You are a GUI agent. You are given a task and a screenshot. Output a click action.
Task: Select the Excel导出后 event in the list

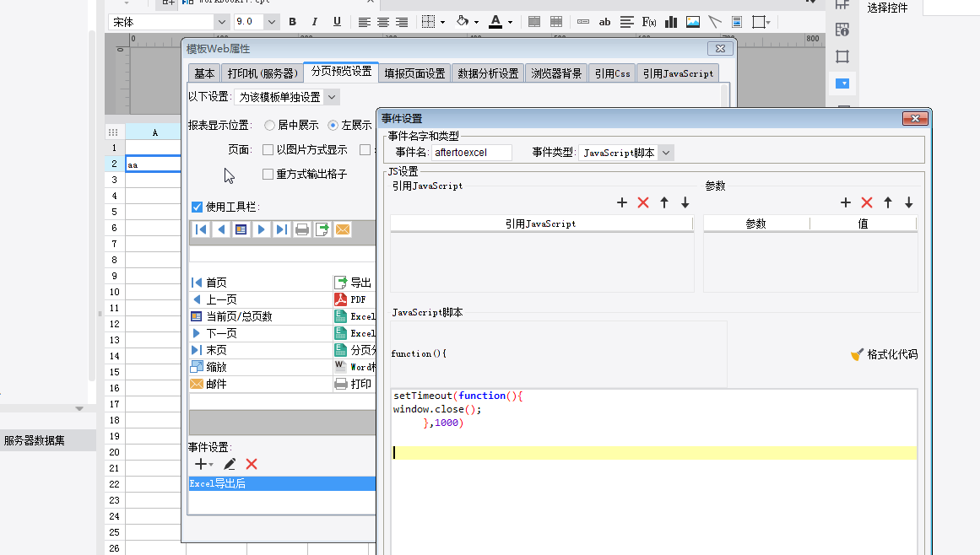coord(282,484)
